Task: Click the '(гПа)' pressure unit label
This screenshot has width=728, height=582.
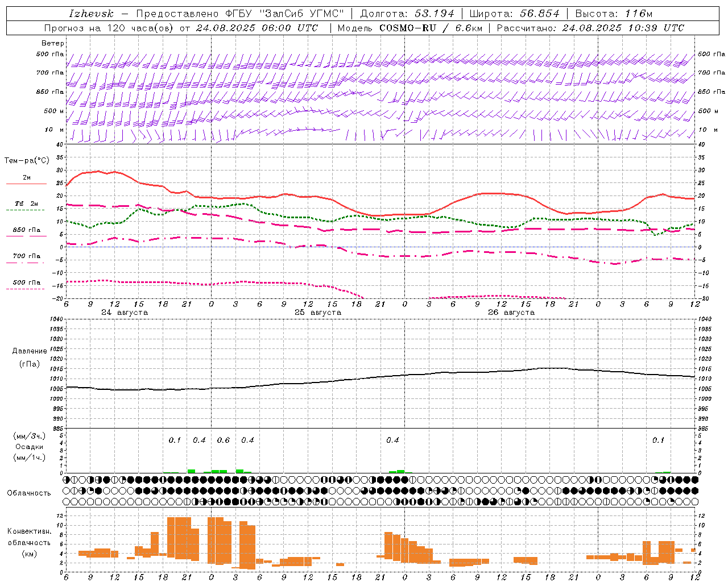Action: (x=29, y=364)
